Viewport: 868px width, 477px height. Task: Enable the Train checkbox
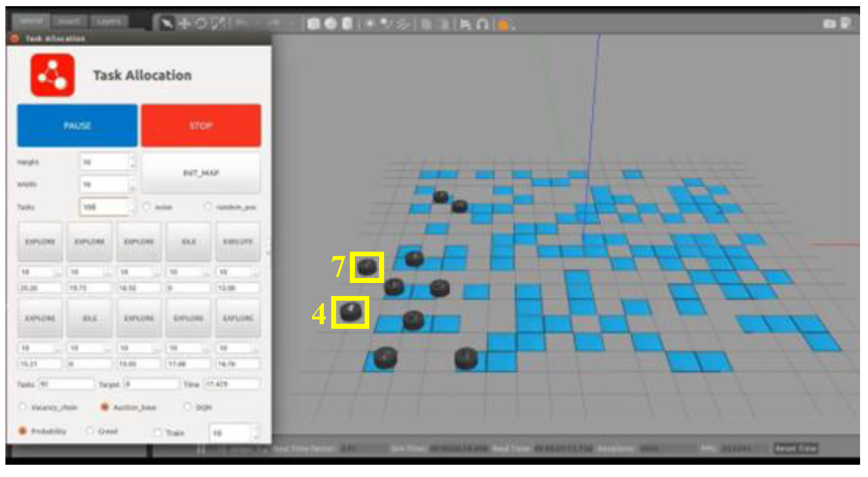tap(158, 432)
